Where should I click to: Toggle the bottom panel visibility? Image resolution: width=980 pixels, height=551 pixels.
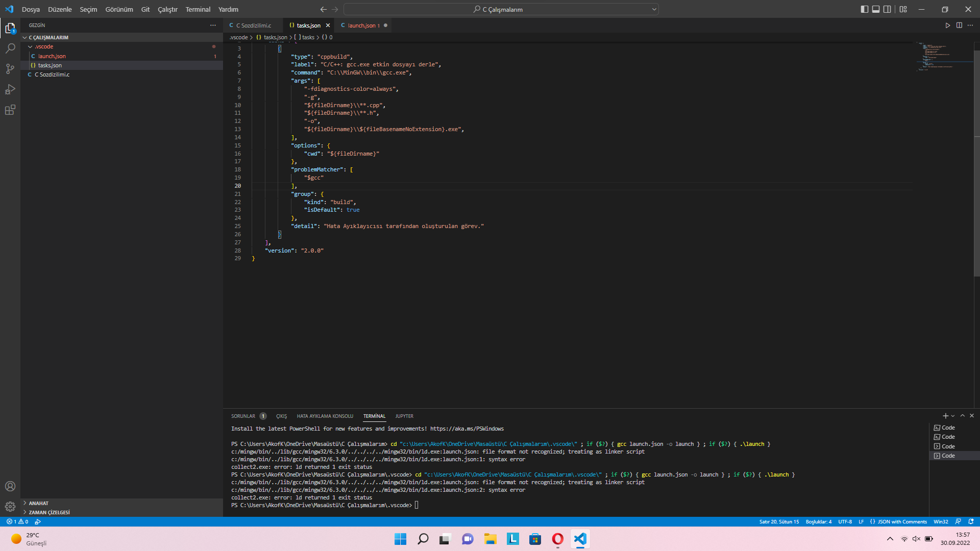pyautogui.click(x=876, y=9)
